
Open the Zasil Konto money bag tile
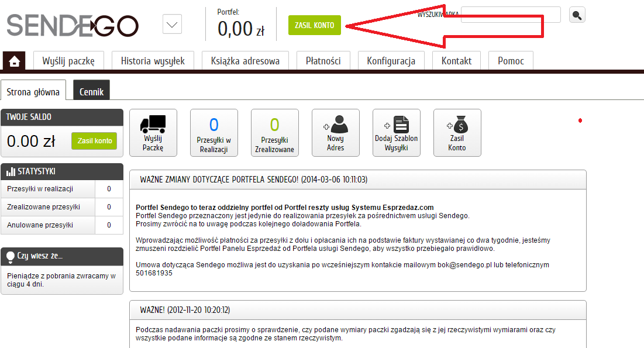tap(457, 133)
